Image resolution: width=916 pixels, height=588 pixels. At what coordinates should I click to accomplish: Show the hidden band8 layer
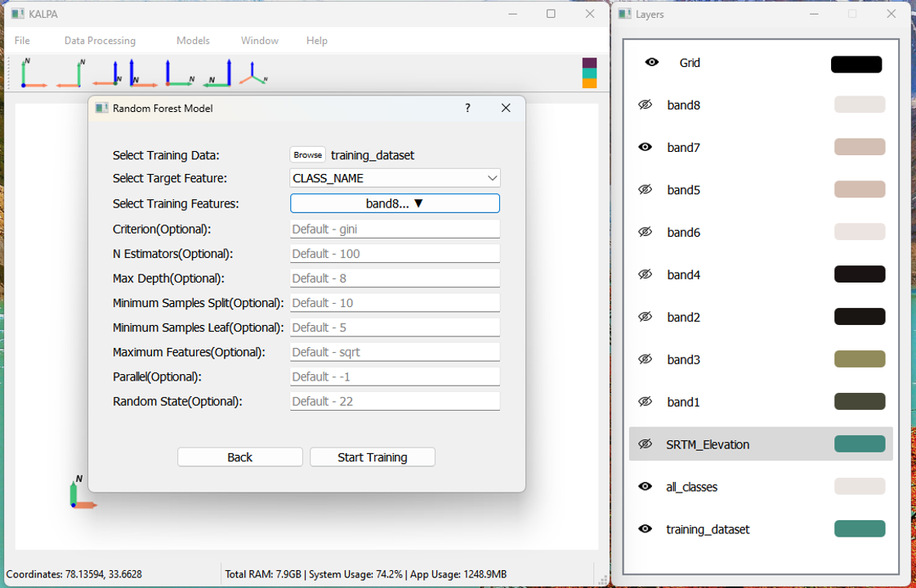[645, 105]
